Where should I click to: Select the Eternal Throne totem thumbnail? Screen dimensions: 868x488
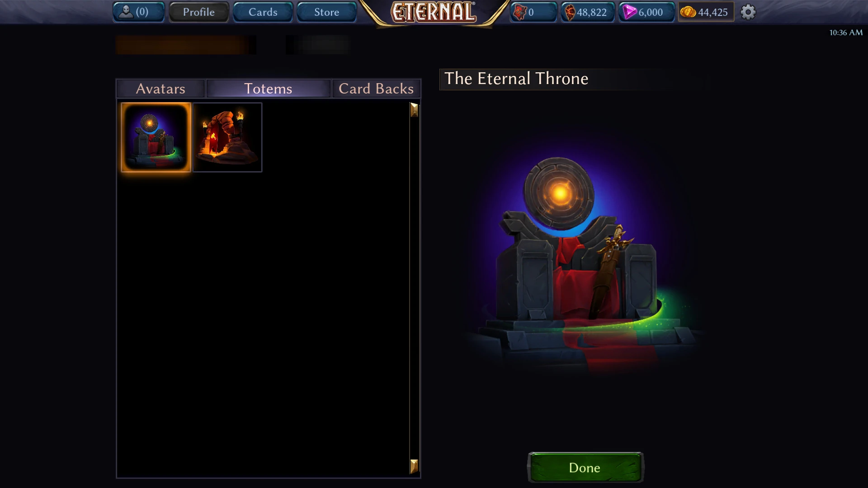[156, 137]
